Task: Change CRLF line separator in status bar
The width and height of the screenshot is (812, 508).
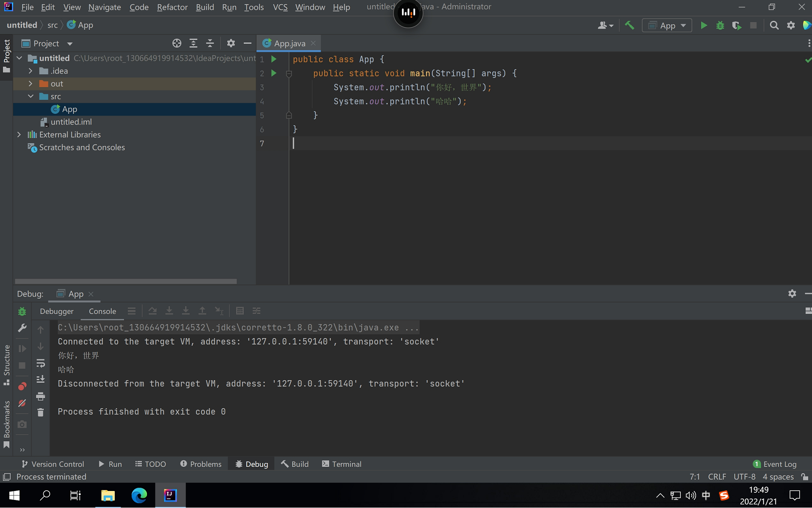Action: pos(717,477)
